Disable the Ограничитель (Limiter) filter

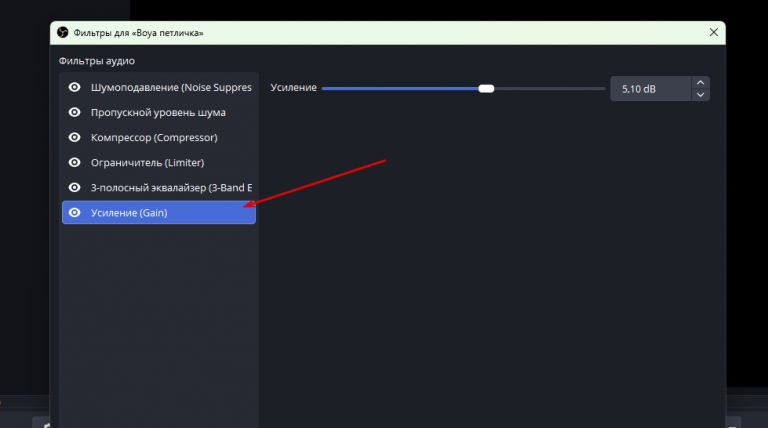[x=74, y=162]
